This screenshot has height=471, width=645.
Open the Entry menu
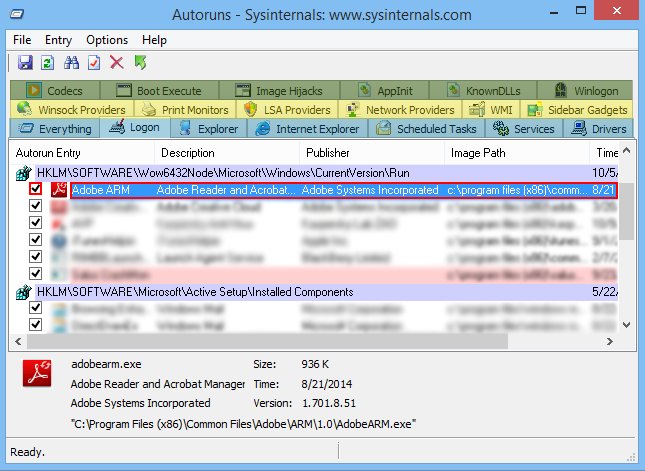point(58,40)
